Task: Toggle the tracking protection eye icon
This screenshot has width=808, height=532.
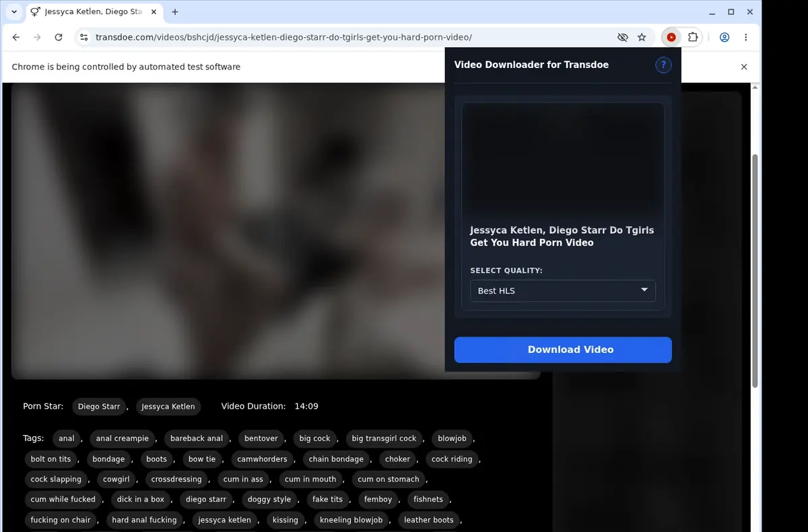Action: tap(622, 38)
